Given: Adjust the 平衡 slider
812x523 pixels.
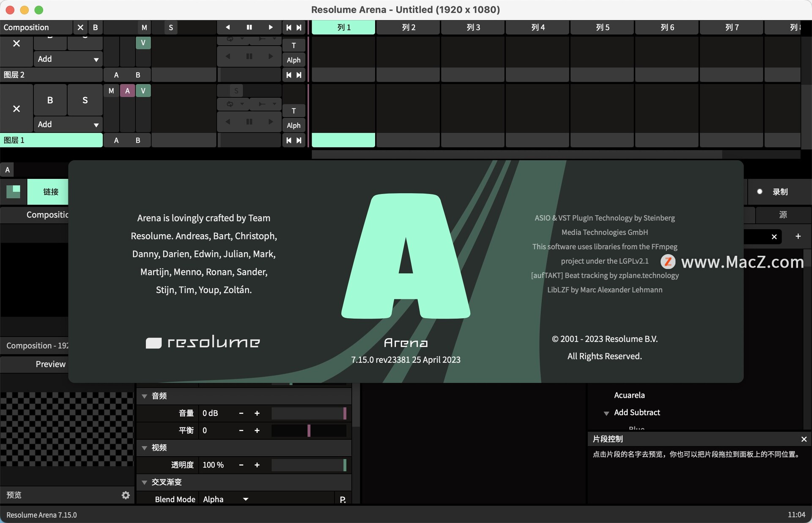Looking at the screenshot, I should click(309, 431).
